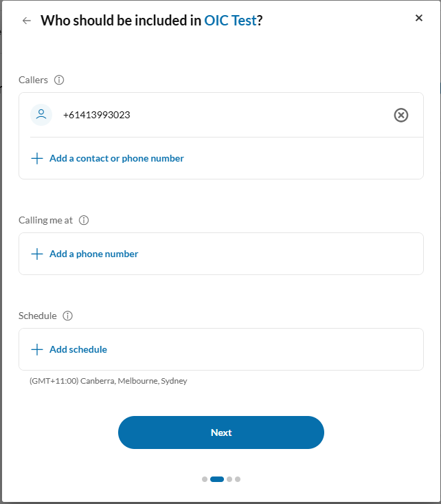The image size is (441, 504).
Task: Click the contact avatar icon beside +61413993023
Action: click(41, 115)
